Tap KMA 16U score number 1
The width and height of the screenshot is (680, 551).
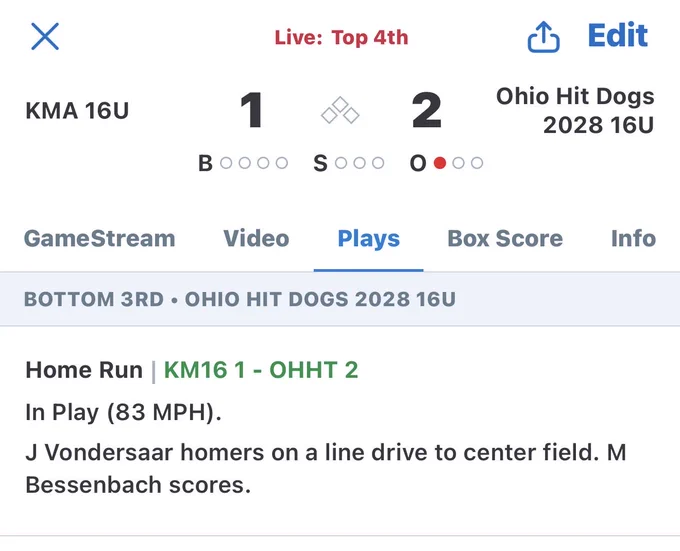pyautogui.click(x=252, y=111)
